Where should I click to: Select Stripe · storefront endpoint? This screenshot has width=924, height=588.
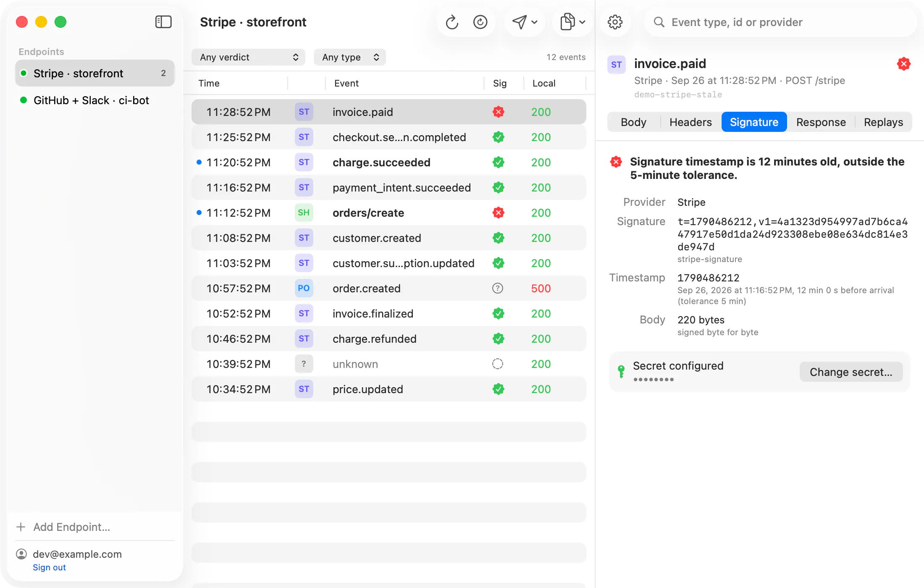pos(95,73)
